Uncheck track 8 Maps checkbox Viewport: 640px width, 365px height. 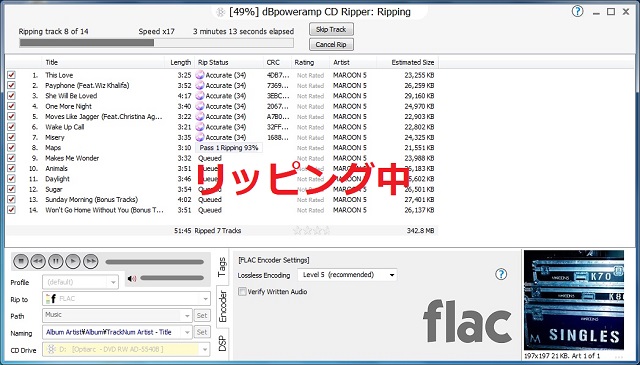coord(11,147)
